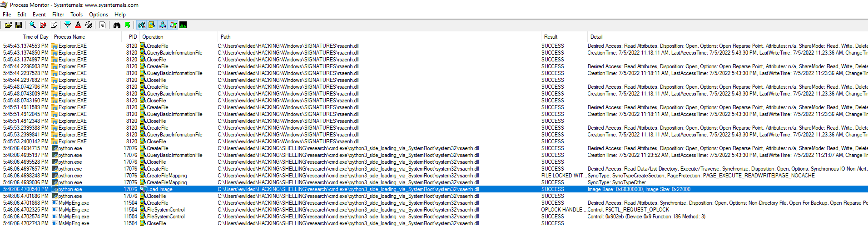The width and height of the screenshot is (868, 227).
Task: Select the row timed 5:45:44.2296903 PM
Action: coord(434,66)
